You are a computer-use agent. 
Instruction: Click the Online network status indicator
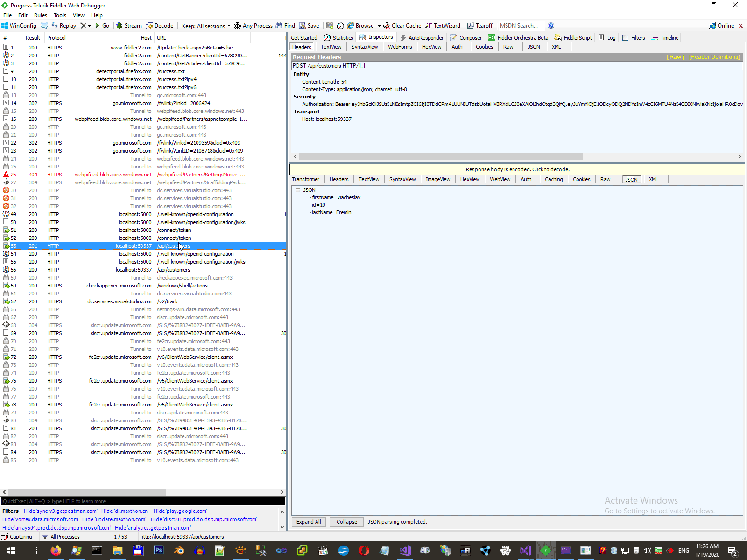pyautogui.click(x=721, y=26)
